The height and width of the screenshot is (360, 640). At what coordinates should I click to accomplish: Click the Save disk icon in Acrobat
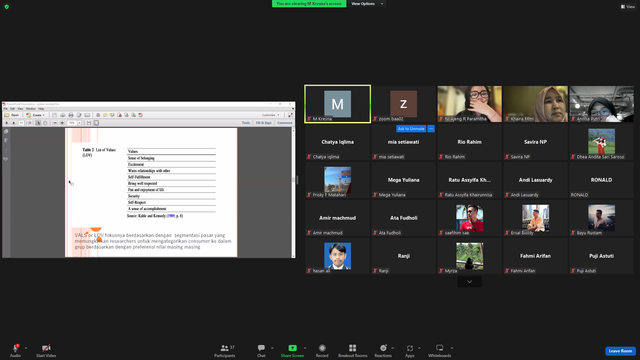tap(54, 115)
